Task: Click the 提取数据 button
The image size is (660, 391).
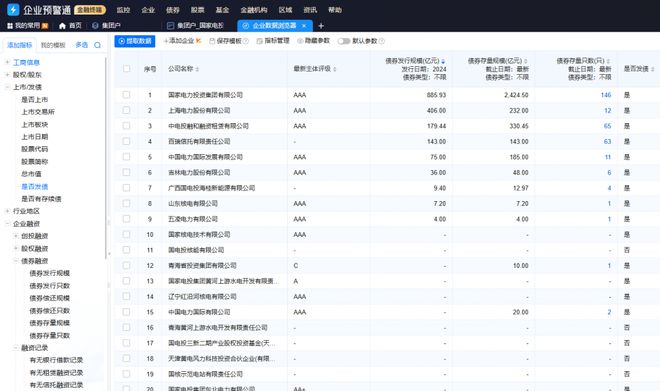Action: tap(135, 41)
